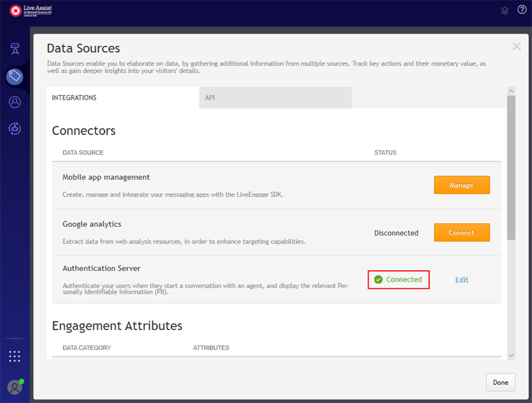Close the Data Sources dialog
The height and width of the screenshot is (403, 532).
[516, 46]
